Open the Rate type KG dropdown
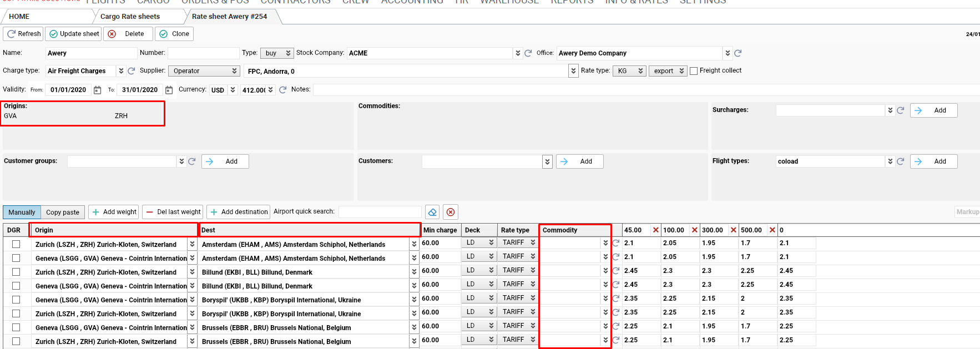Screen dimensions: 980x349 pos(640,71)
